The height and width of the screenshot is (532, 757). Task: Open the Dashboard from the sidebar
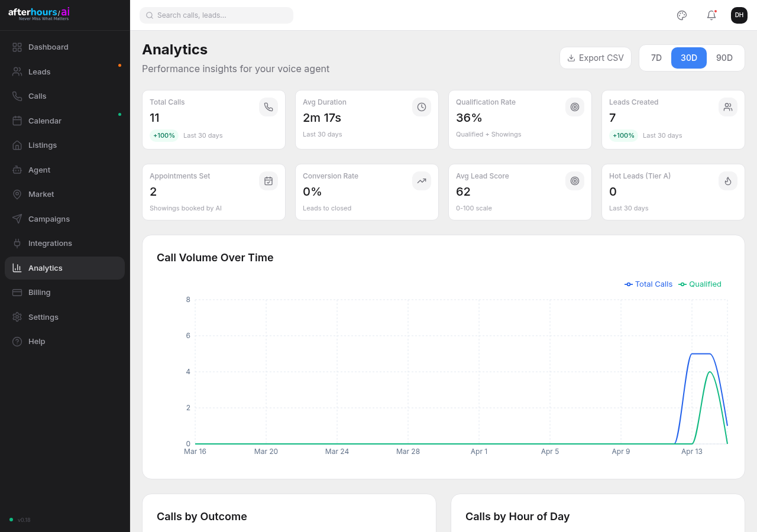pos(48,47)
